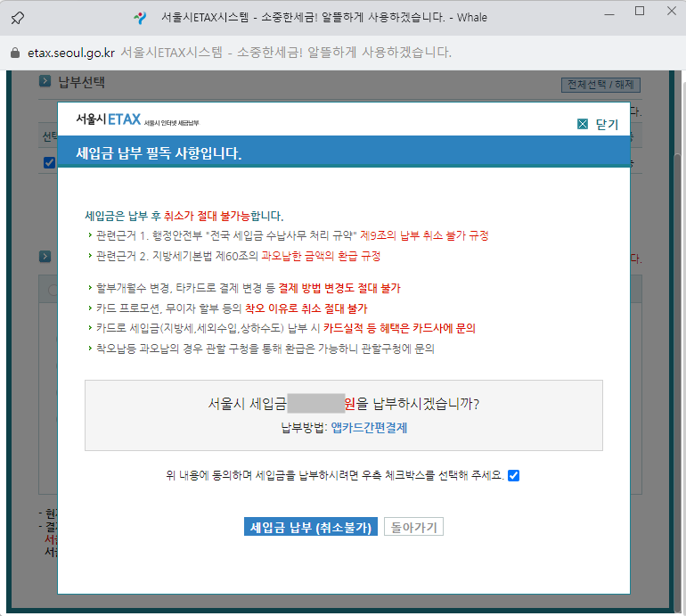Viewport: 686px width, 616px height.
Task: Click the dialog header 세입금 납부 필독 사항입니다.
Action: [159, 152]
